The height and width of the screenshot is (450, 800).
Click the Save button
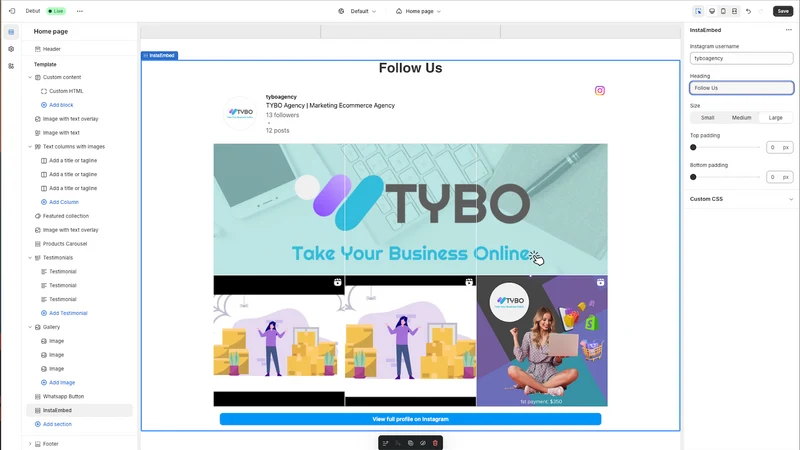pos(783,11)
